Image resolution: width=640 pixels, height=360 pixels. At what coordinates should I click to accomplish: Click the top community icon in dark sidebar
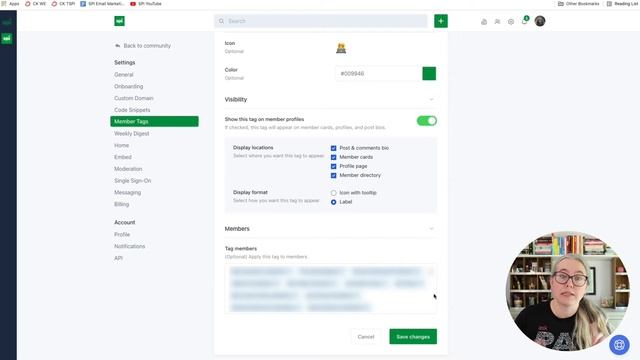[7, 22]
